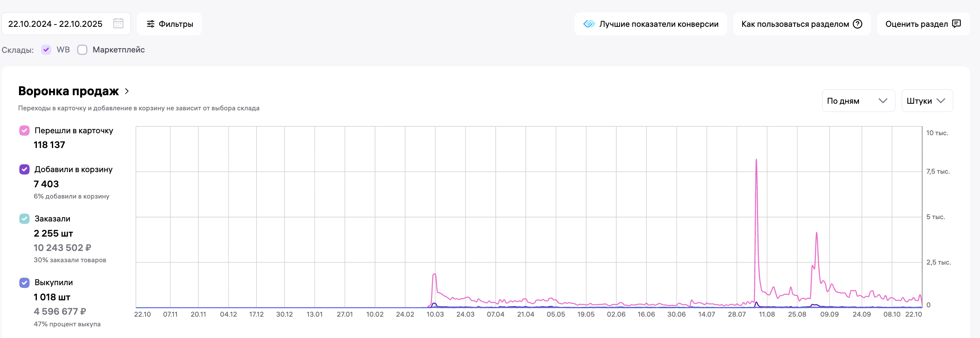Open Воронка продаж via the arrow chevron
Image resolution: width=980 pixels, height=338 pixels.
(127, 91)
